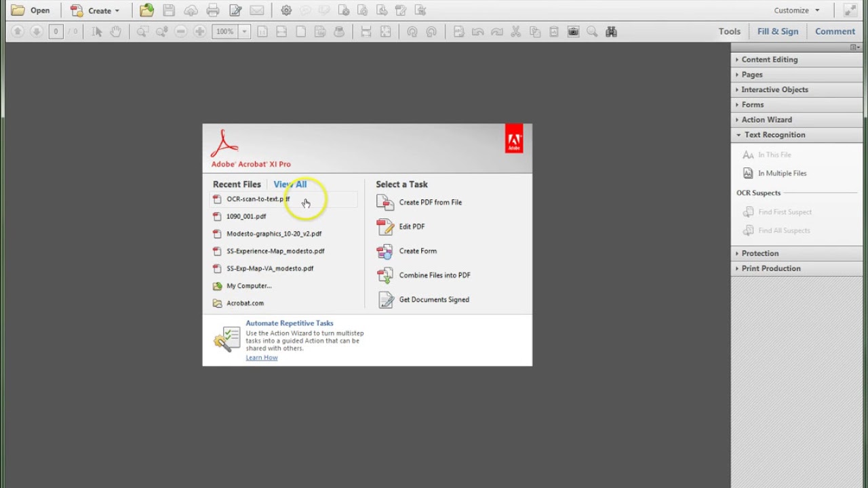Viewport: 868px width, 488px height.
Task: Expand the Action Wizard panel
Action: pyautogui.click(x=796, y=119)
